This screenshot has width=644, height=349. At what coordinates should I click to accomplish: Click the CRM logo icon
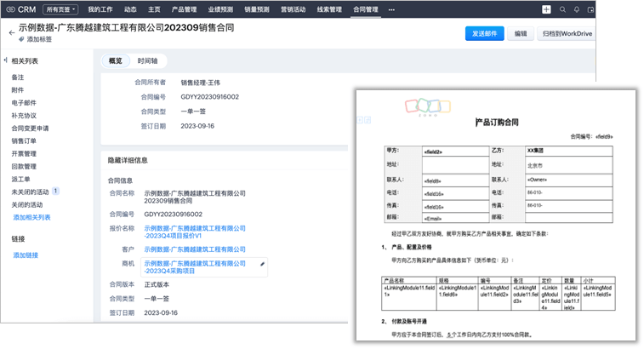coord(9,9)
